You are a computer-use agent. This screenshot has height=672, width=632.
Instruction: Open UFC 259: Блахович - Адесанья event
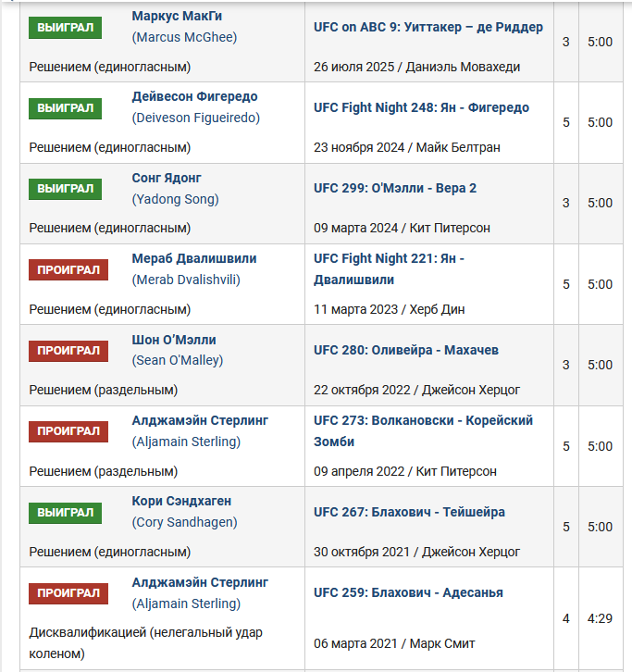408,592
